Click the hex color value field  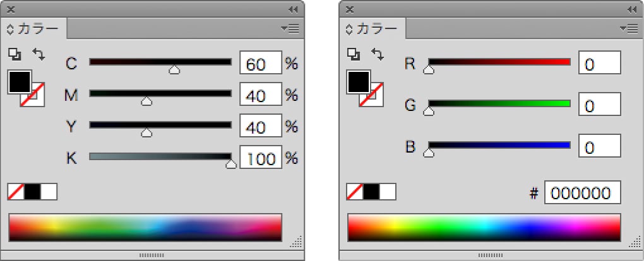click(x=582, y=194)
